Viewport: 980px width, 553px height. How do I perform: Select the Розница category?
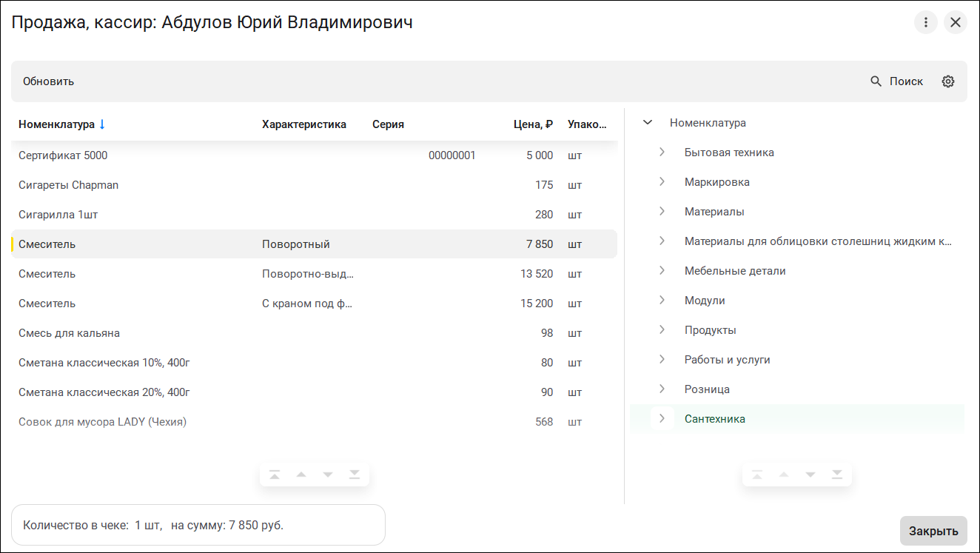tap(707, 389)
